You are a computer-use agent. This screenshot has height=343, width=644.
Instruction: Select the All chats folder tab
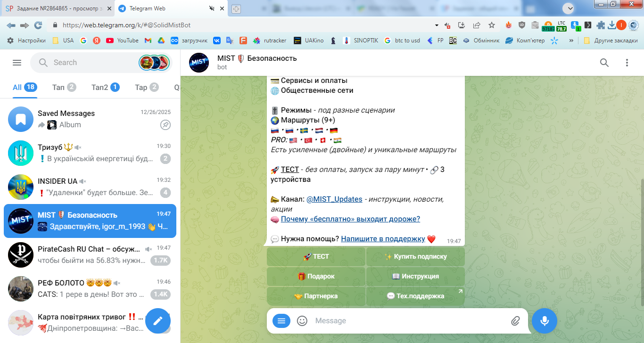pos(25,87)
